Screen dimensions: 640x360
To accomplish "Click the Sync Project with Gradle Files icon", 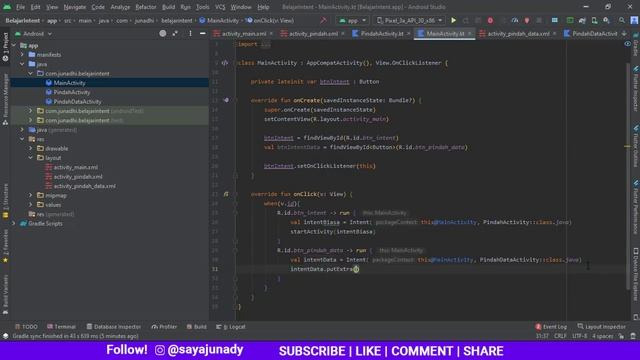I will point(582,20).
